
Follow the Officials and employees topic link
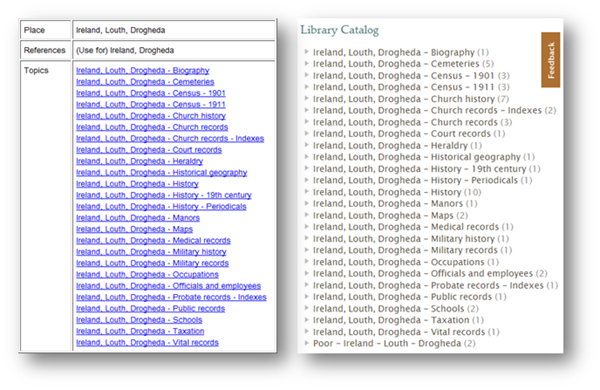168,286
